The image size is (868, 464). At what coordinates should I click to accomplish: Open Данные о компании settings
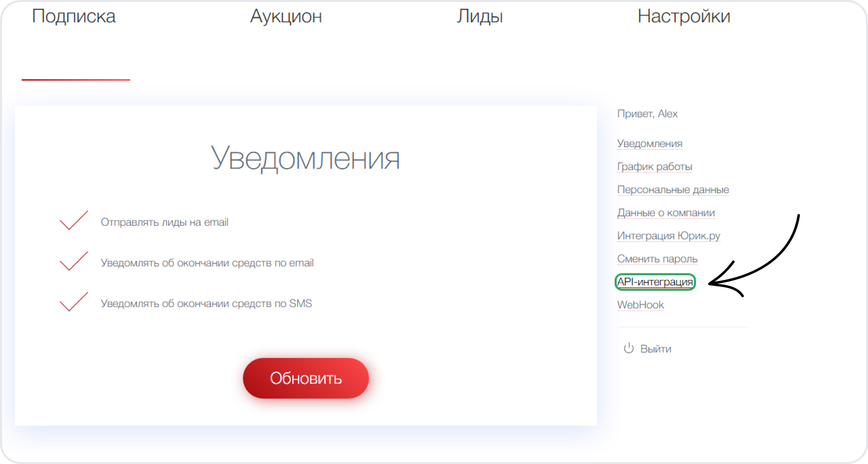[x=666, y=213]
